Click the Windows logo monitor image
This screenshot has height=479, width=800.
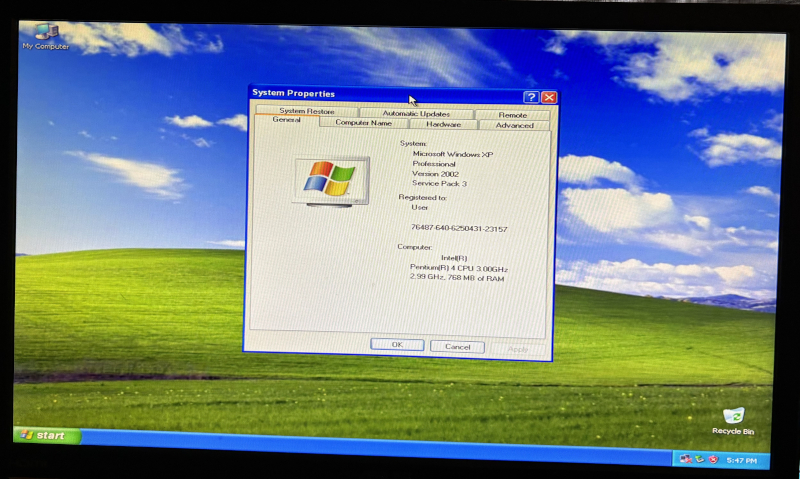(x=330, y=181)
